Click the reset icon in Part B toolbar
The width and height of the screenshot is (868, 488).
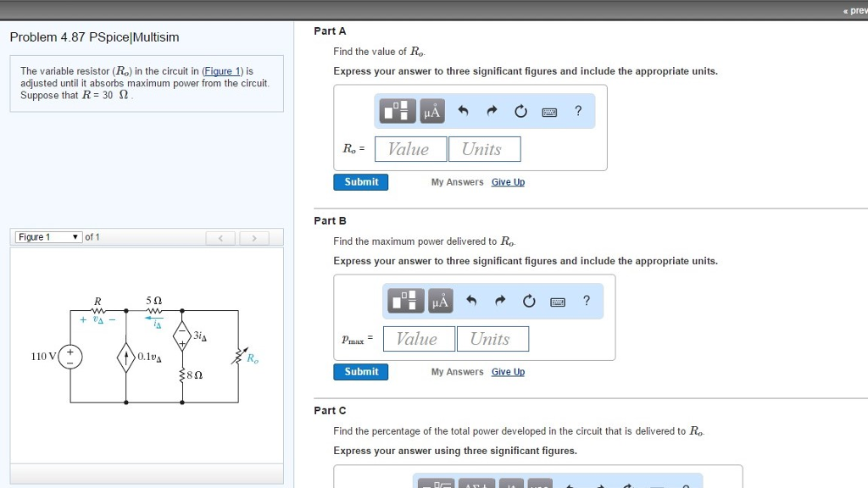click(x=529, y=300)
